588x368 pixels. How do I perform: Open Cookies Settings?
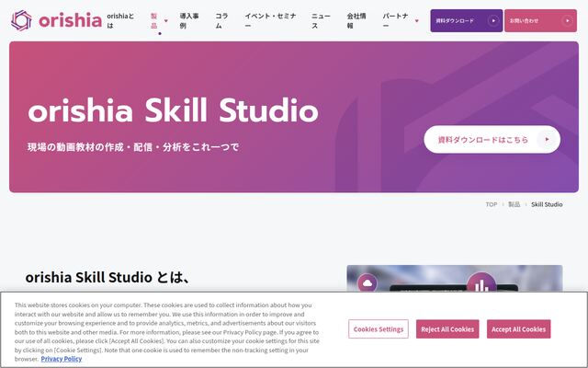[x=379, y=329]
